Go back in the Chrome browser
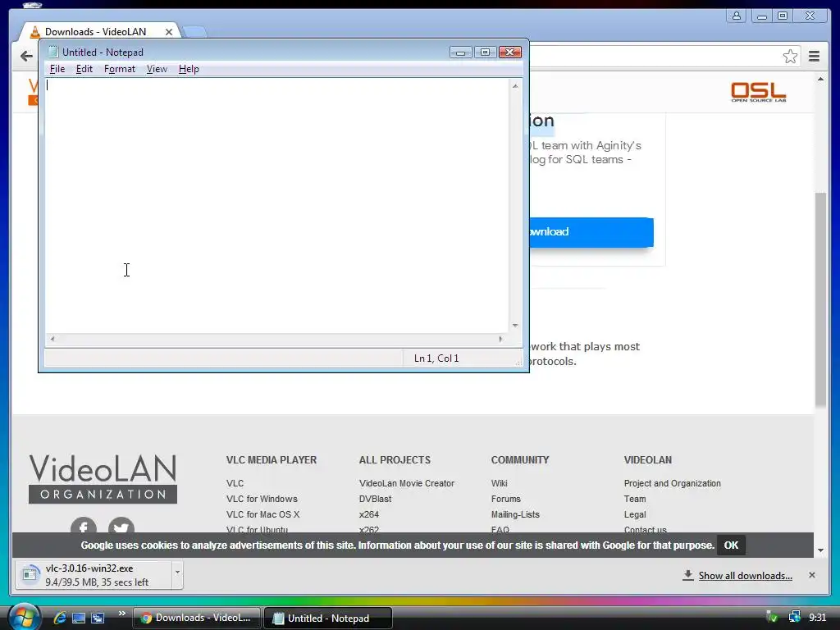The image size is (840, 630). 26,56
